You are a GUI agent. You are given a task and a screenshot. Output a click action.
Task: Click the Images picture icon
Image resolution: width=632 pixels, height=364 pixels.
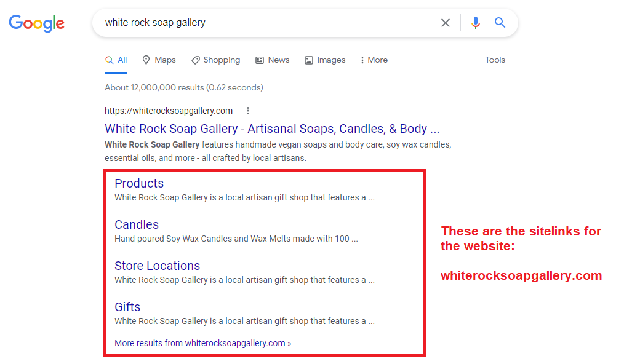click(x=309, y=60)
